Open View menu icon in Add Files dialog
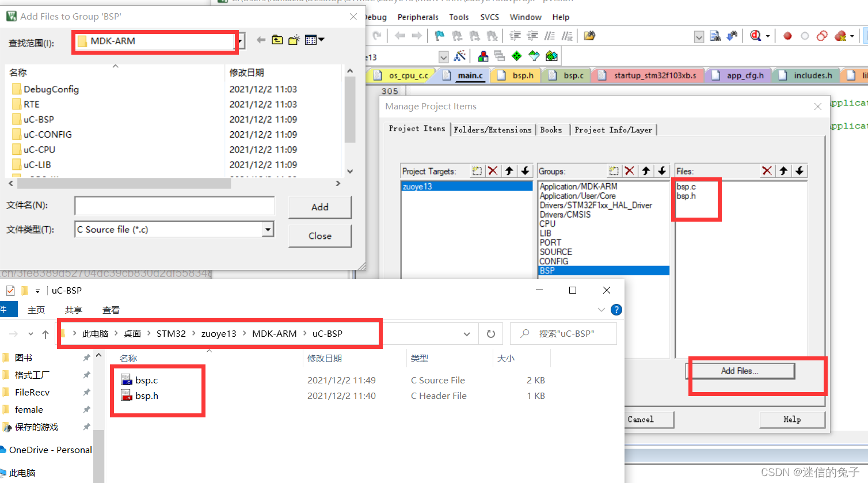This screenshot has height=483, width=868. [314, 40]
